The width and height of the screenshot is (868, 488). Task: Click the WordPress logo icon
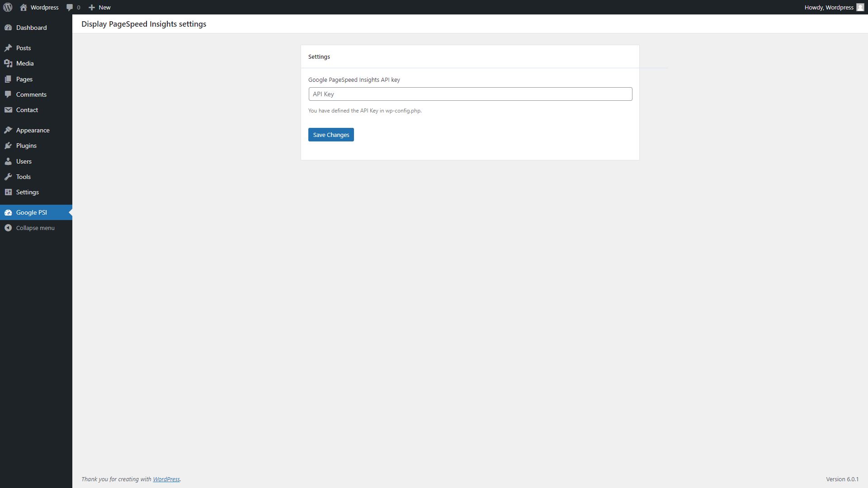[x=8, y=7]
